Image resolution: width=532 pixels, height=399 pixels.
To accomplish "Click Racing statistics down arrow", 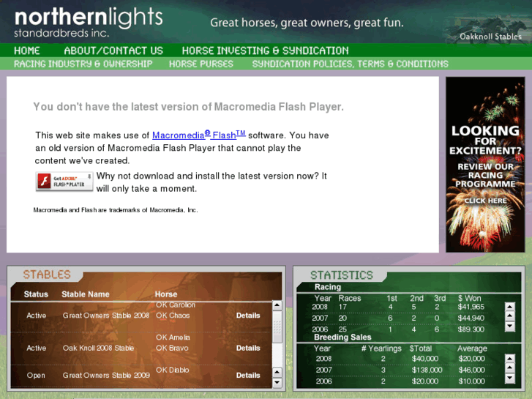I will point(510,327).
